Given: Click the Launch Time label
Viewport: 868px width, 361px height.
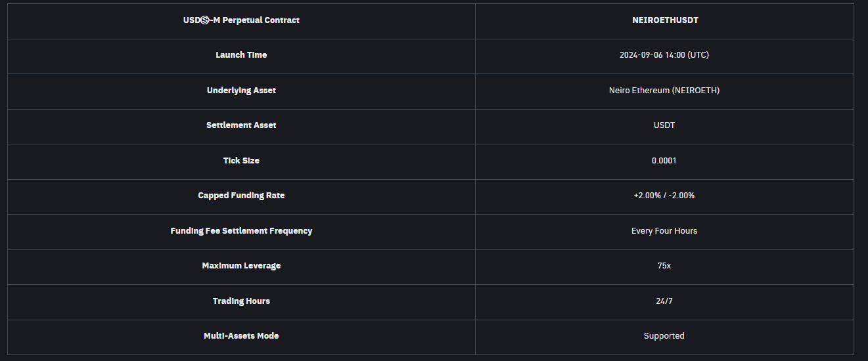Looking at the screenshot, I should [241, 55].
